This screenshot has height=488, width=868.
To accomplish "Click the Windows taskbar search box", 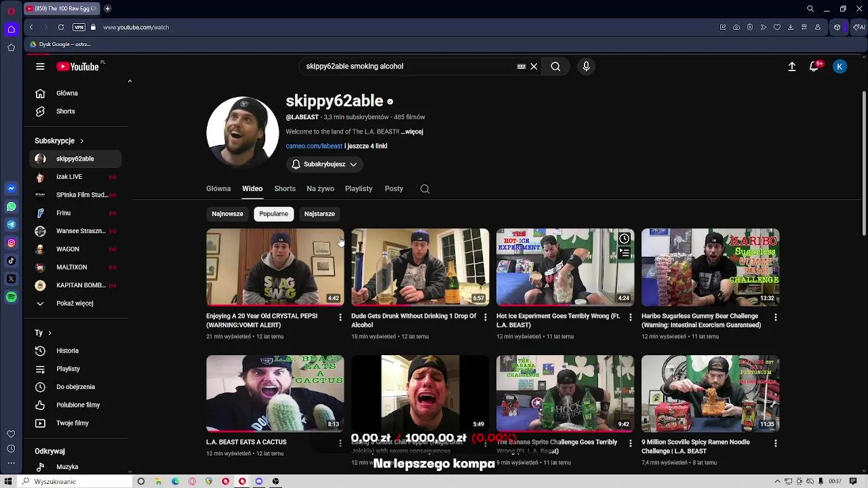I will click(75, 481).
